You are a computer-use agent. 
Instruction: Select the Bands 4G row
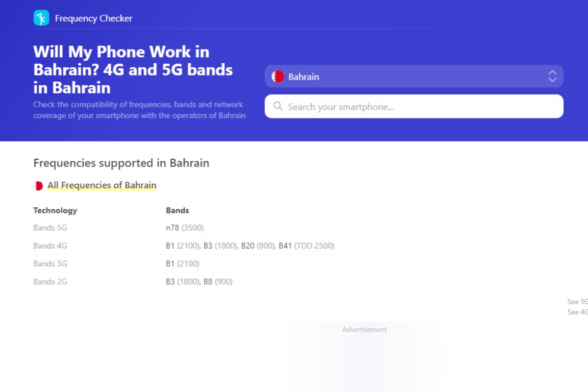click(50, 245)
